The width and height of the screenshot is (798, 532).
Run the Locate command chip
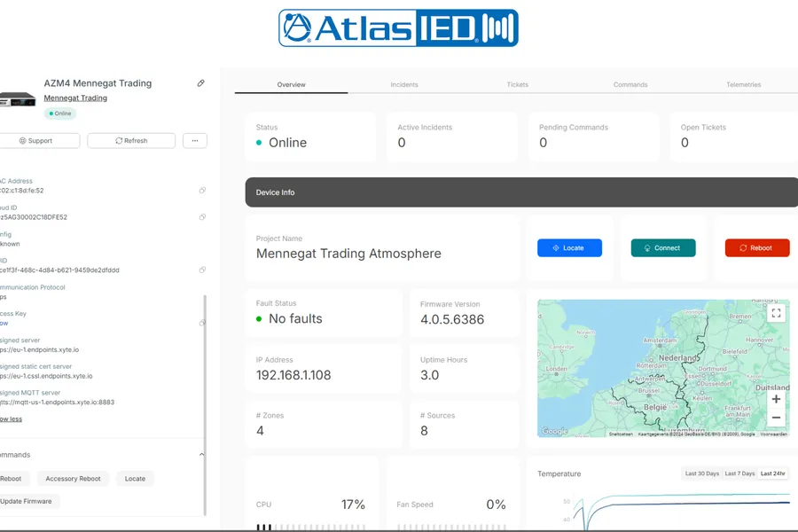pos(135,479)
